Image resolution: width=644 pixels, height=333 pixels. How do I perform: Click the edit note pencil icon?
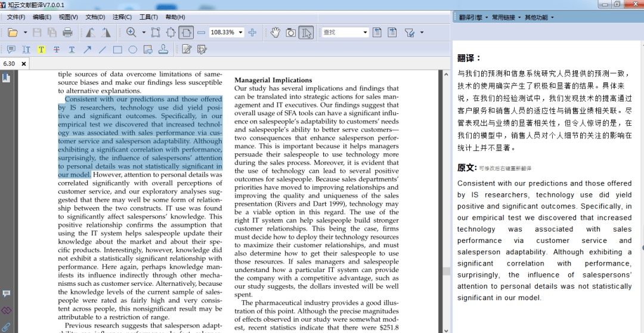pos(187,50)
